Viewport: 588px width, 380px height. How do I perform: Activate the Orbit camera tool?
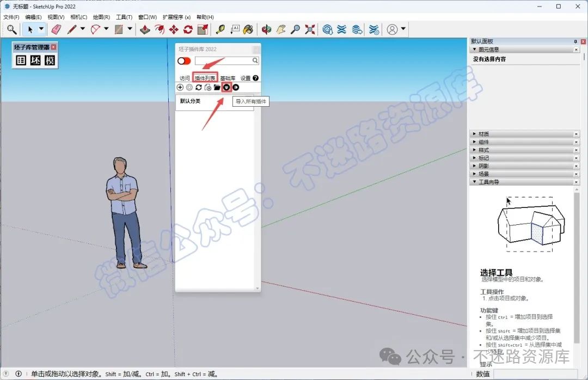coord(266,29)
